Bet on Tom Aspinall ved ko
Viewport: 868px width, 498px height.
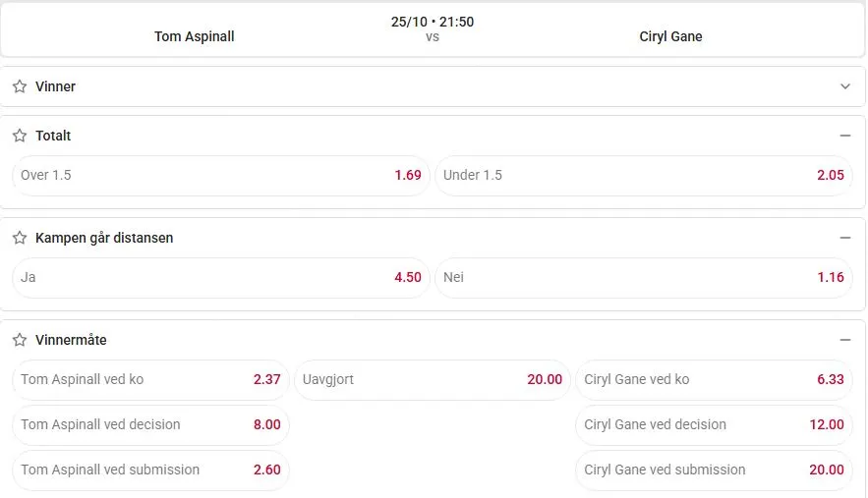tap(150, 379)
